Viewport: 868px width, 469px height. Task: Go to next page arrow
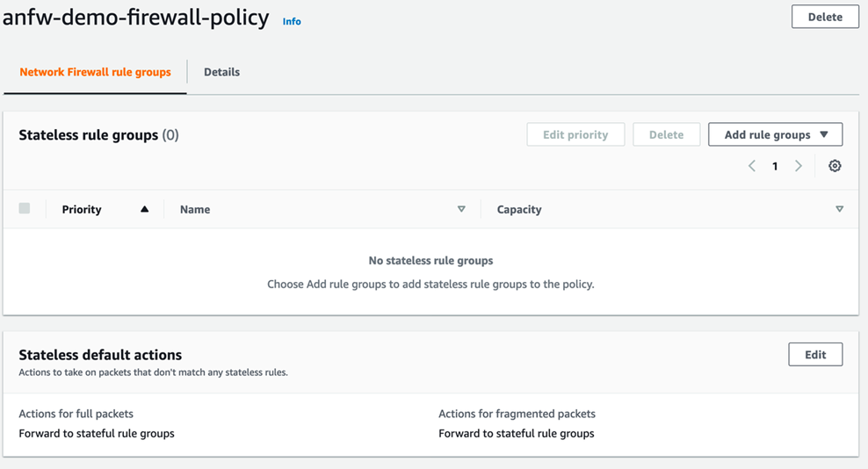pos(798,166)
